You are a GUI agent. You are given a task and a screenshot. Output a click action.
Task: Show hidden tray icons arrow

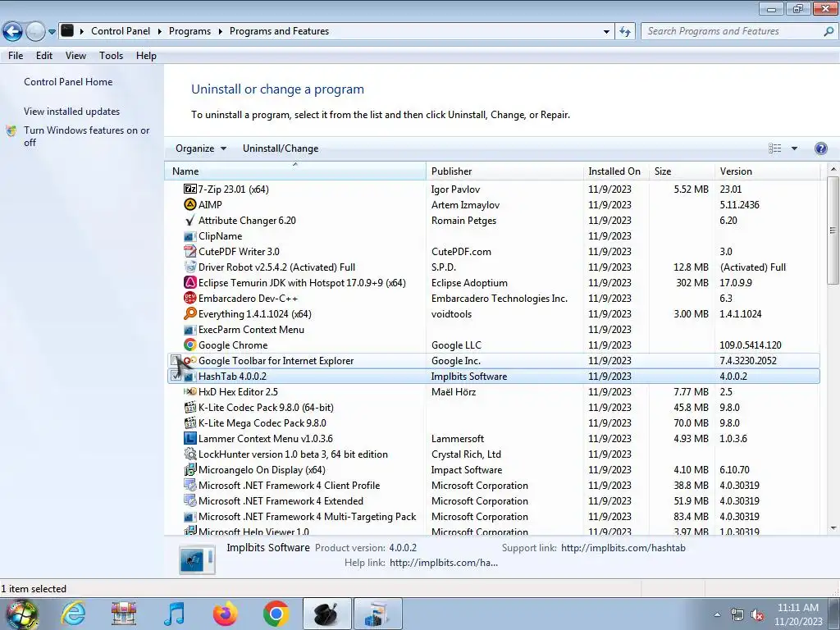click(x=717, y=614)
